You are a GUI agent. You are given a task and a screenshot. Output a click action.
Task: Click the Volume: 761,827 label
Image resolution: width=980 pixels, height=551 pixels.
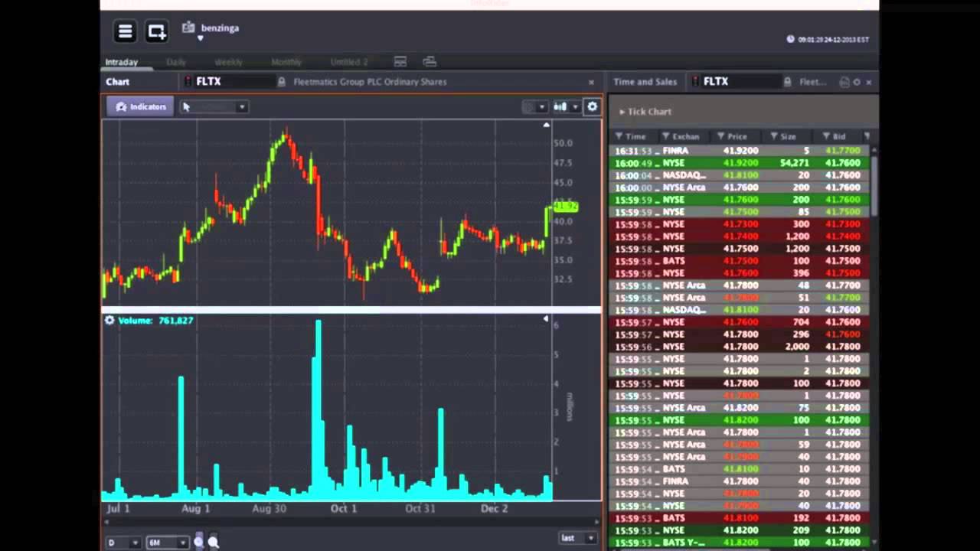coord(155,320)
